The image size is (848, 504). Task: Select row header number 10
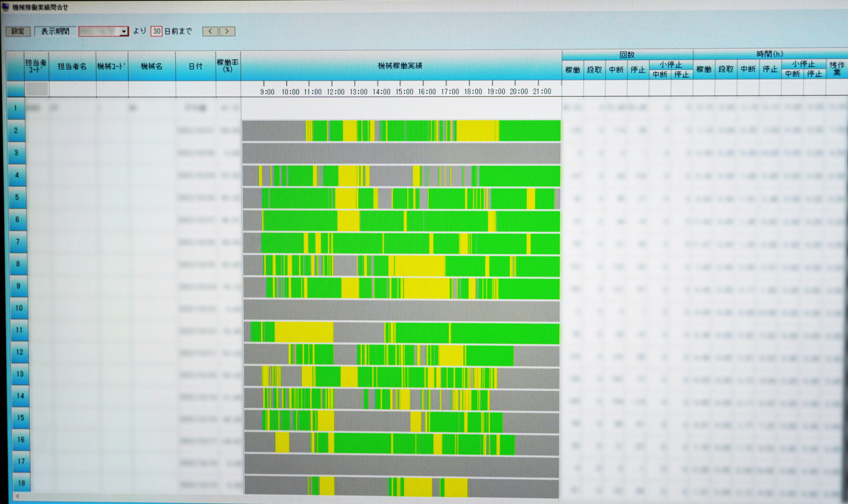pos(19,308)
